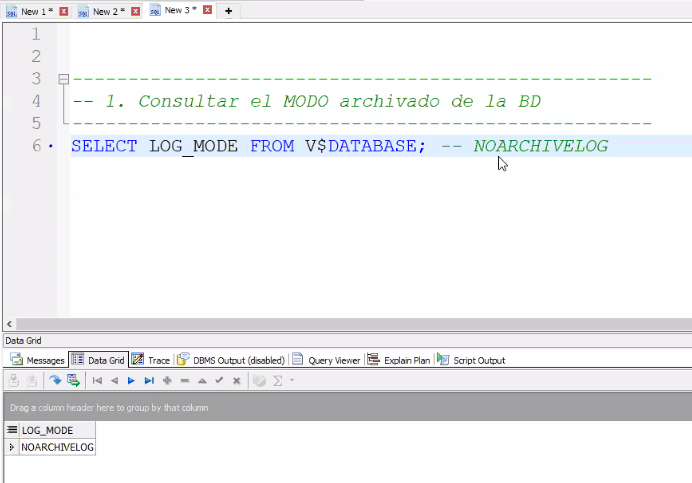Viewport: 692px width, 483px height.
Task: Show the Script Output tab
Action: click(x=472, y=360)
